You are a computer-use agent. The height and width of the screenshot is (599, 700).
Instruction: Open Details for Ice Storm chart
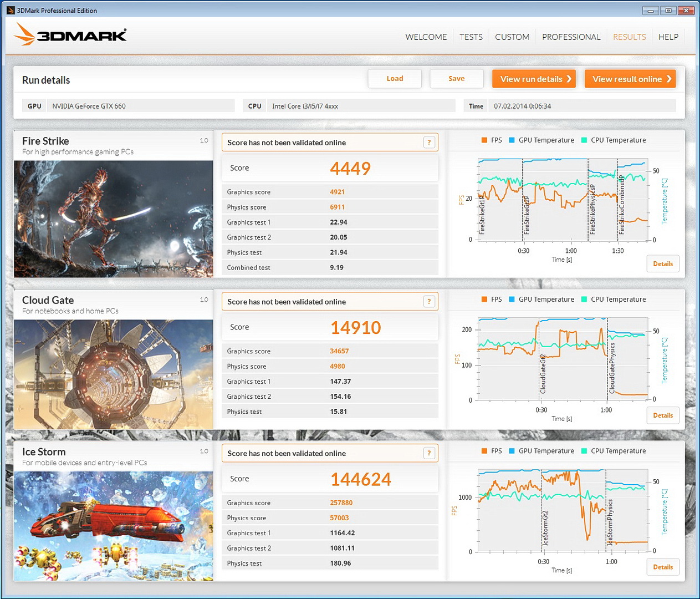662,567
